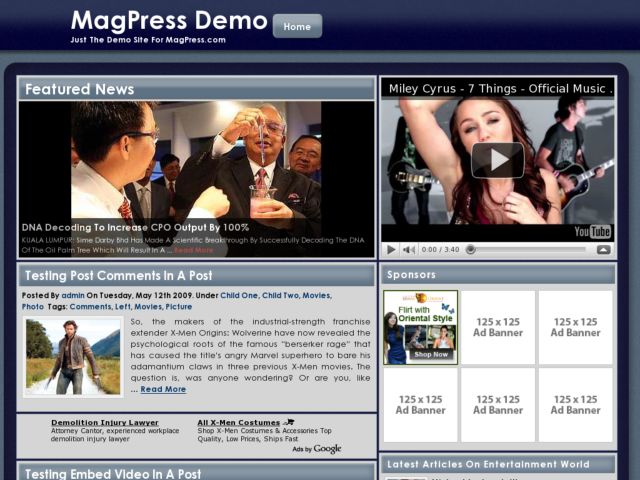Play the Miley Cyrus video via center play button

tap(498, 160)
